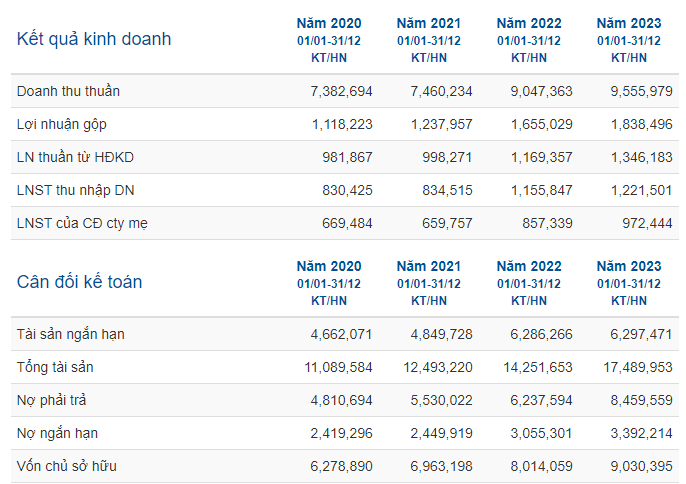Screen dimensions: 686x484
Task: Click the value 659,757
Action: pos(447,224)
